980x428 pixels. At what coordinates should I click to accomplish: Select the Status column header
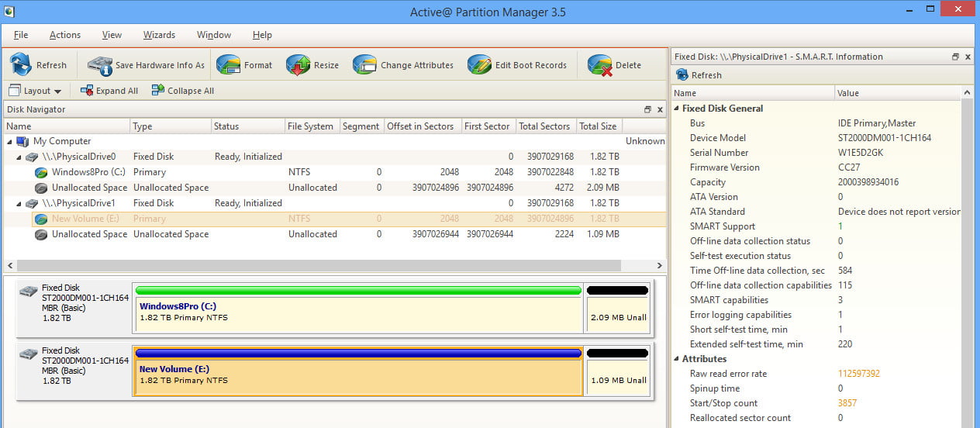click(247, 126)
